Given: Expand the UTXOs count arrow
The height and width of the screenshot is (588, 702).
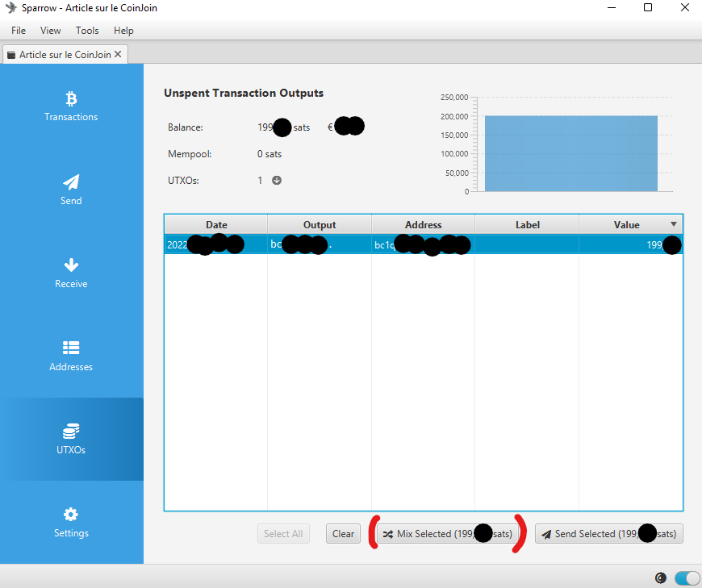Looking at the screenshot, I should [277, 181].
